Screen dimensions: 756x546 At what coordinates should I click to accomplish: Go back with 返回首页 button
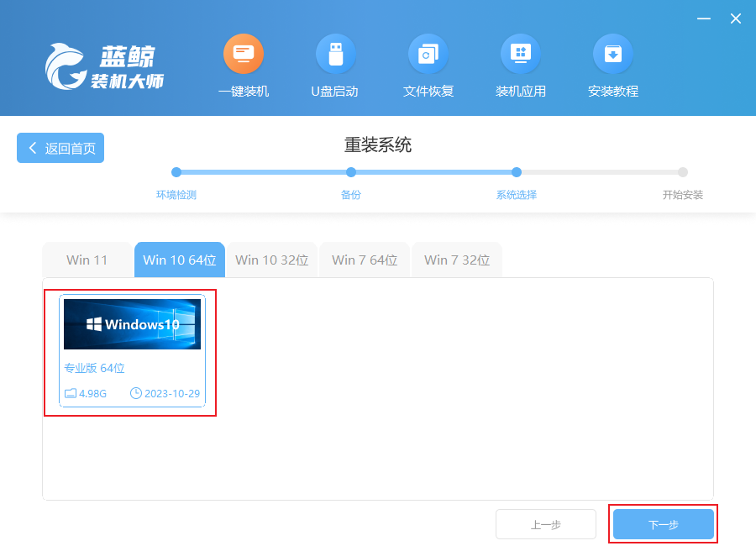(x=60, y=148)
